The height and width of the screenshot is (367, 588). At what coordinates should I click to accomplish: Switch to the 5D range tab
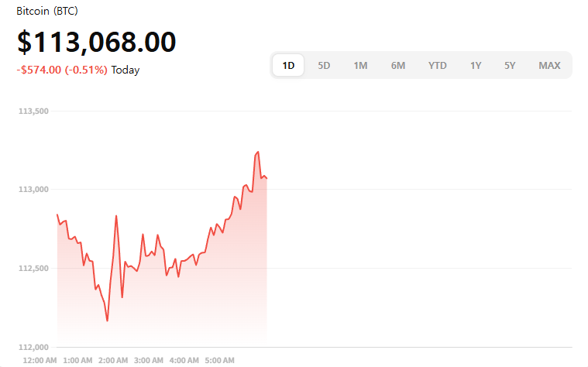tap(324, 66)
